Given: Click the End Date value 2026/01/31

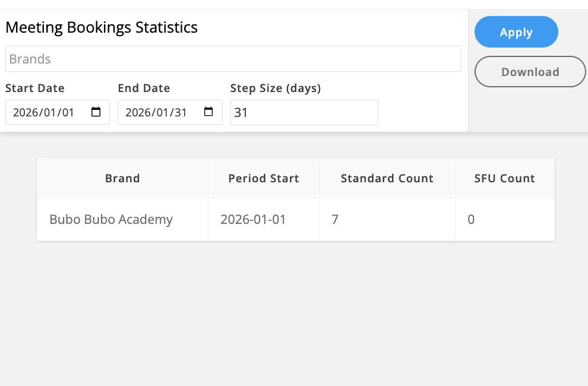Looking at the screenshot, I should tap(156, 112).
